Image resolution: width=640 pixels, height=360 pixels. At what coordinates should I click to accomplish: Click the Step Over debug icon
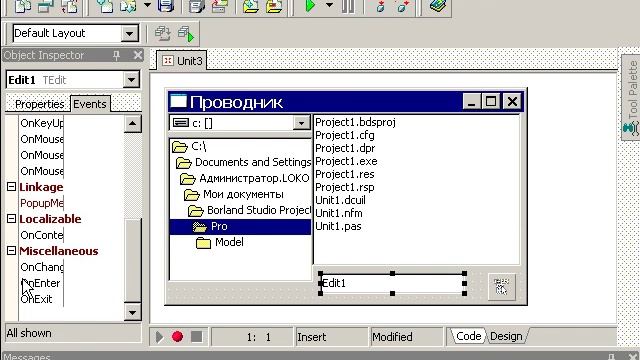(403, 6)
